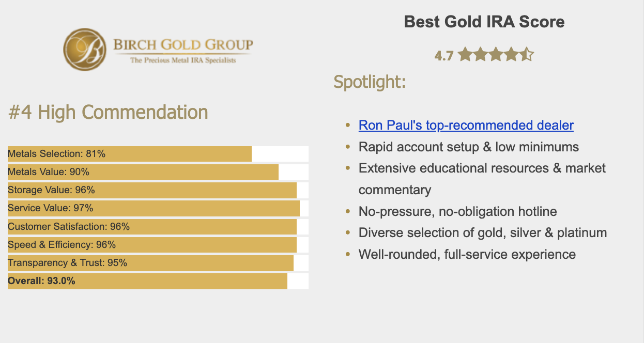Click the #4 High Commendation heading
This screenshot has width=644, height=343.
108,112
